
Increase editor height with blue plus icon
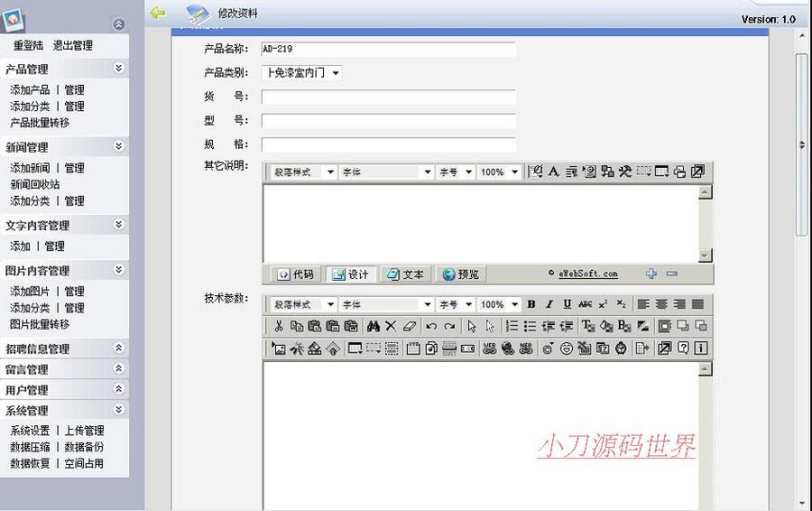pos(651,274)
